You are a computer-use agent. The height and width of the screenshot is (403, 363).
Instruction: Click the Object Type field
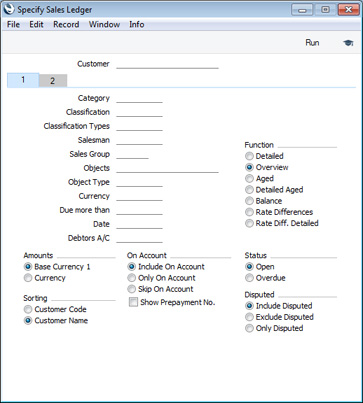tap(139, 182)
